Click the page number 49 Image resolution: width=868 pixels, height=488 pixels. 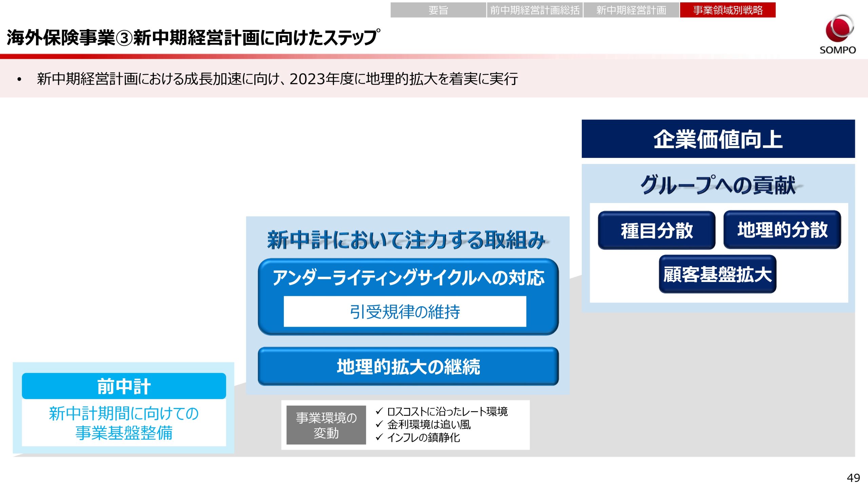853,478
